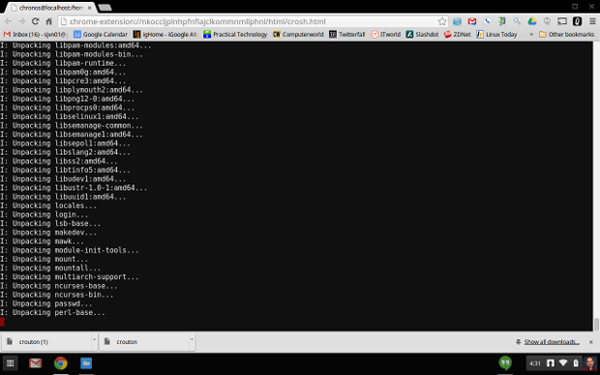600x375 pixels.
Task: Close the downloads shelf
Action: (590, 342)
